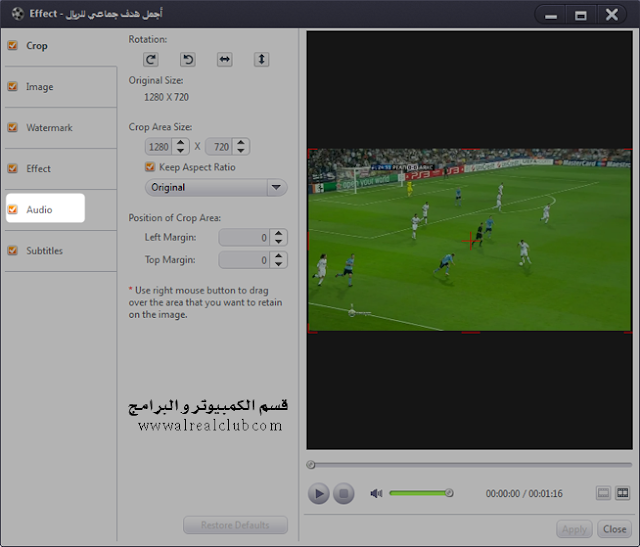Image resolution: width=640 pixels, height=547 pixels.
Task: Uncheck the Crop checkbox
Action: [13, 45]
